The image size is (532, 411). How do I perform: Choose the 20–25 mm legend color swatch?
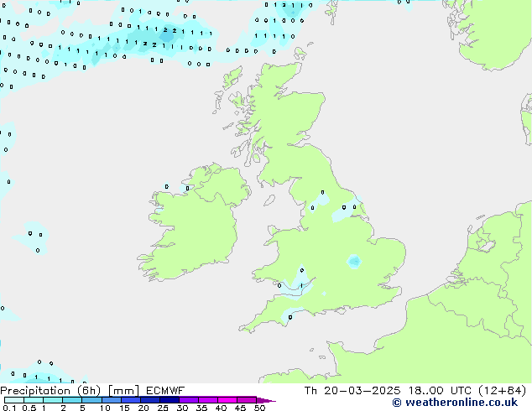pos(150,400)
